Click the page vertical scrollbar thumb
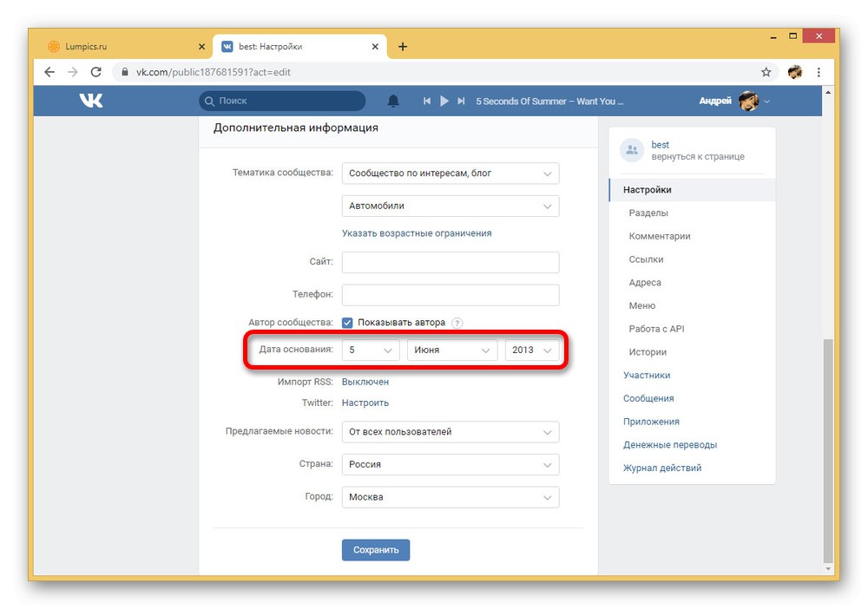This screenshot has width=868, height=609. (x=827, y=451)
